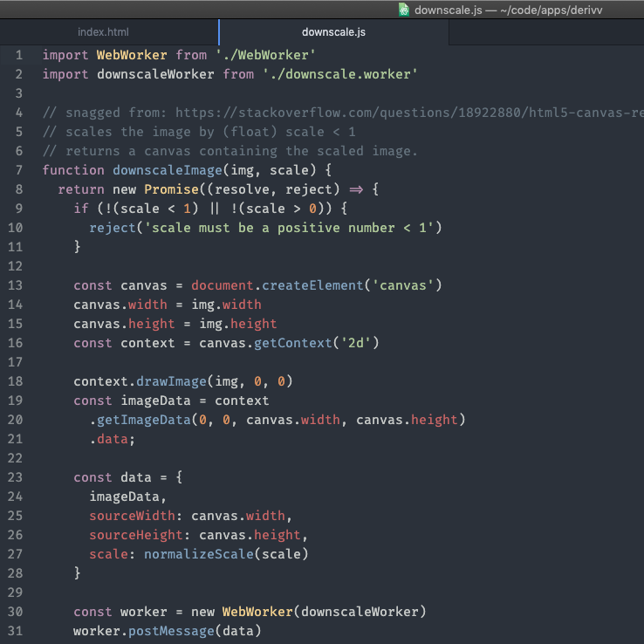The width and height of the screenshot is (644, 644).
Task: Click the 'scale must be a positive number < 1' string
Action: 289,228
